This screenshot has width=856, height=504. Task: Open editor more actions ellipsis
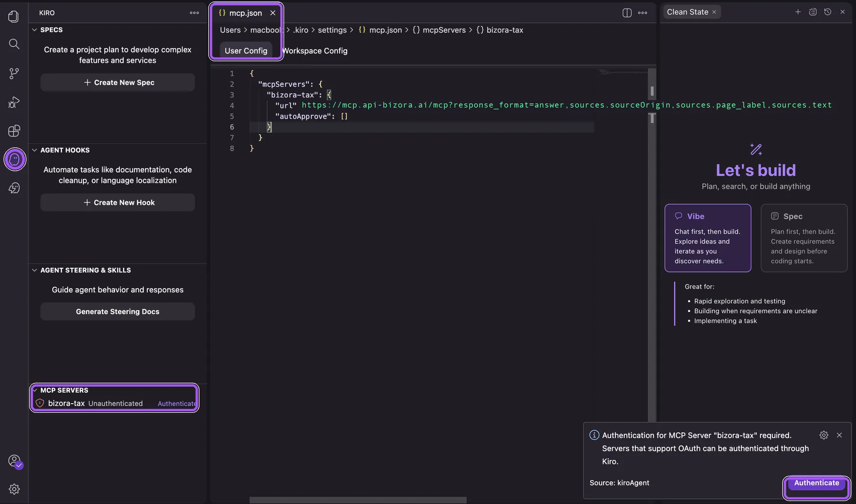[642, 13]
